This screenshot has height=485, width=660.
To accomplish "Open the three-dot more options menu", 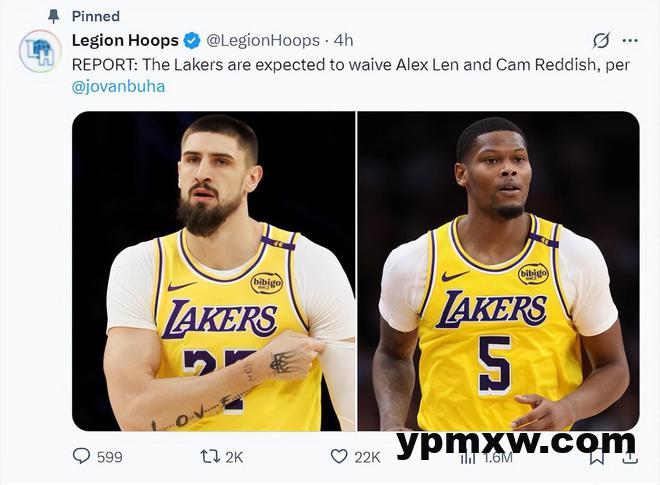I will (x=630, y=41).
